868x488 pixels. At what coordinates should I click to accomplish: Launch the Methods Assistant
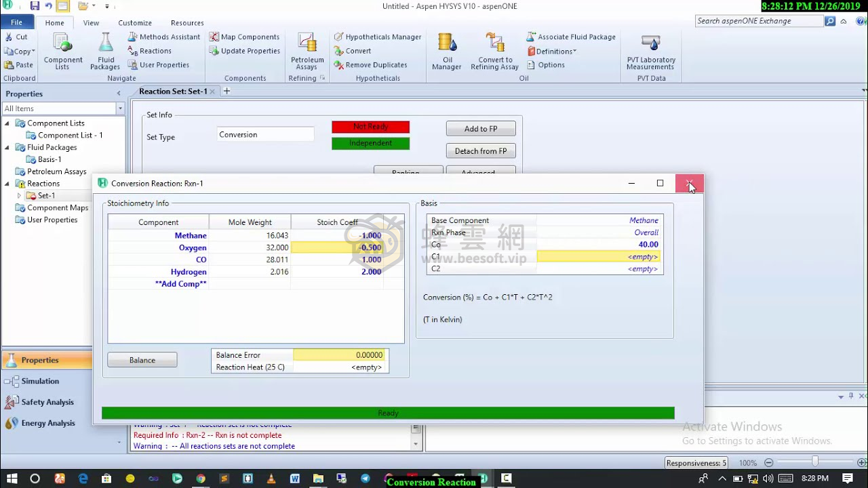[163, 37]
